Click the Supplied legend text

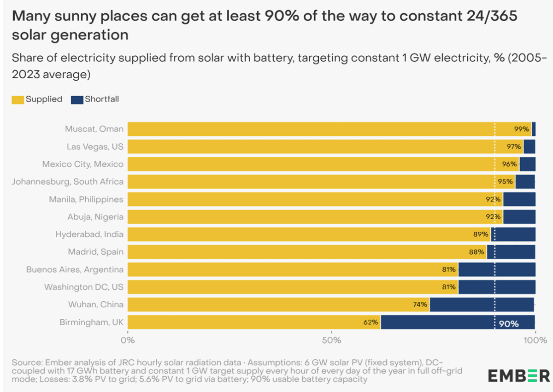[x=44, y=99]
